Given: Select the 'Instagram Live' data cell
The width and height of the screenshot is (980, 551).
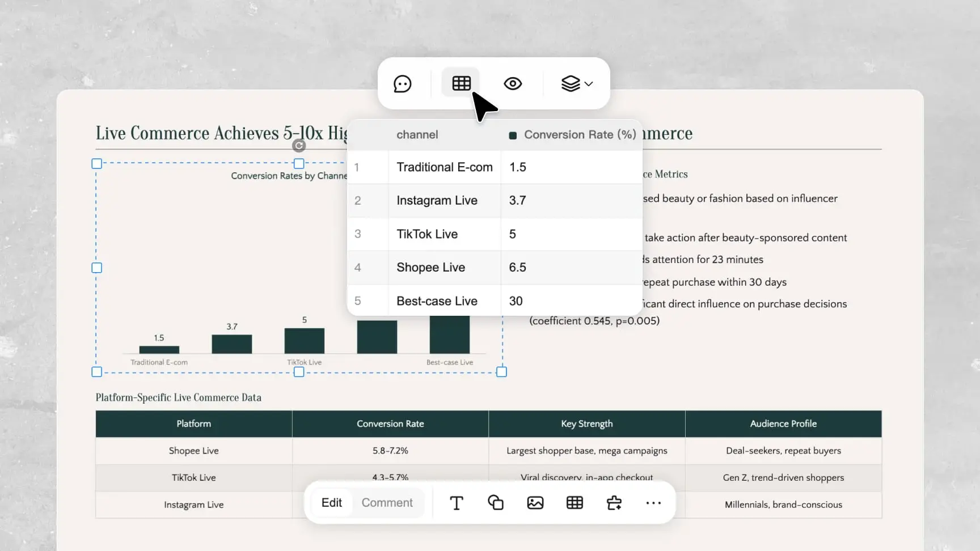Looking at the screenshot, I should coord(445,201).
